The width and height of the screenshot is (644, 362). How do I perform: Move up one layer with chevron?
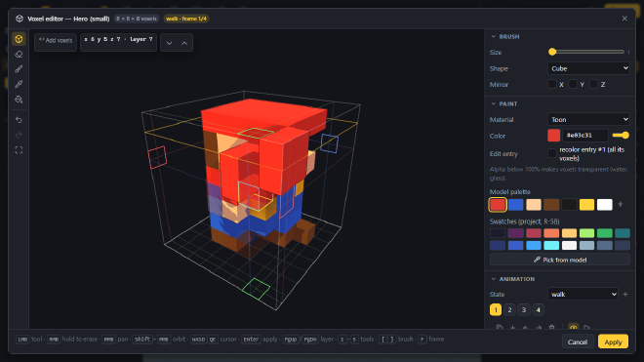(184, 43)
